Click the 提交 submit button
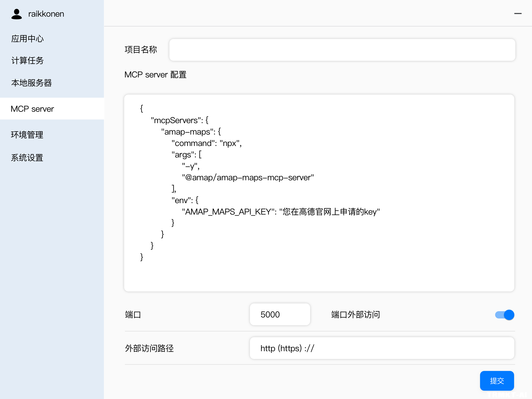 pos(497,381)
